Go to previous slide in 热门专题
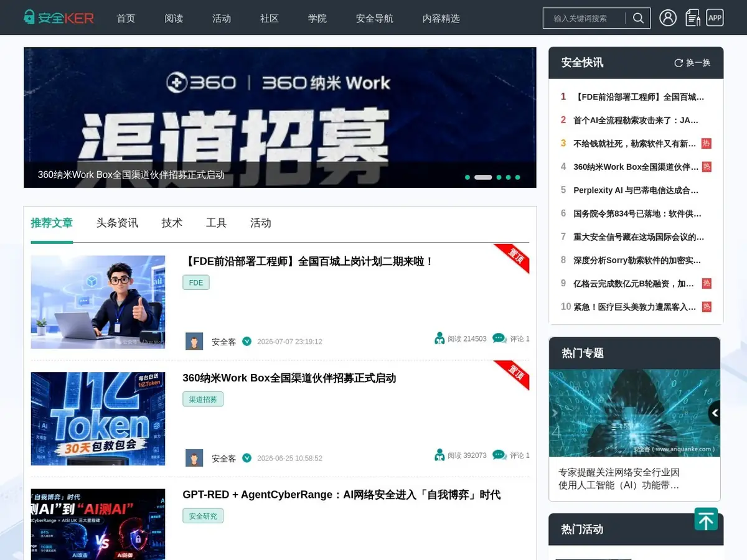747x560 pixels. 555,413
